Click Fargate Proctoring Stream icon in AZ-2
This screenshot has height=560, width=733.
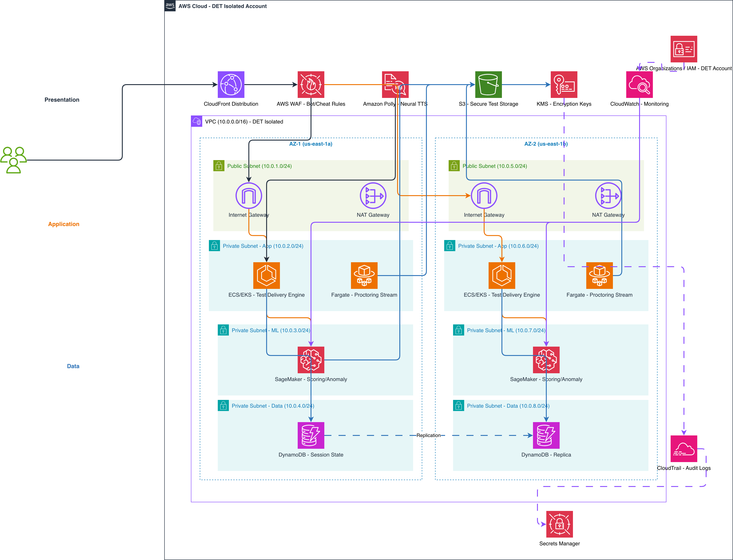click(x=599, y=276)
